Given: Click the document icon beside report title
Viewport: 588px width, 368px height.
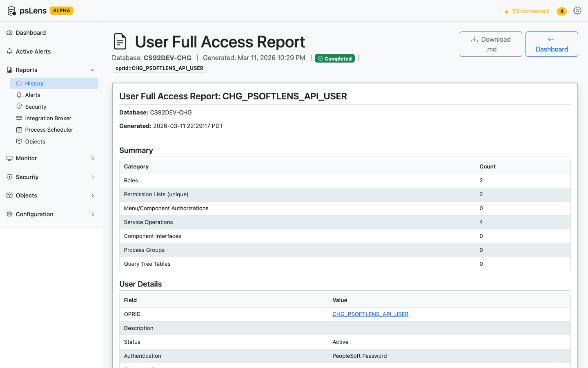Looking at the screenshot, I should pyautogui.click(x=120, y=42).
